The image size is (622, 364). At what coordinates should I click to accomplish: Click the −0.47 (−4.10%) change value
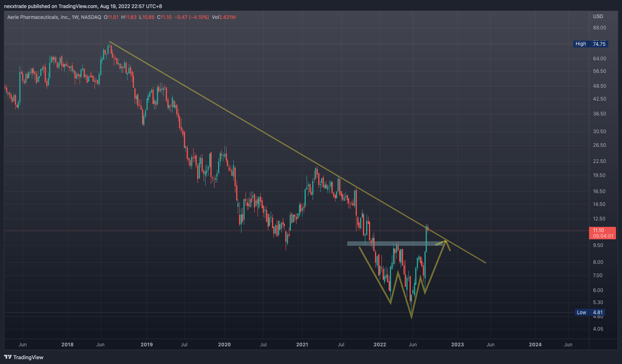[x=192, y=17]
